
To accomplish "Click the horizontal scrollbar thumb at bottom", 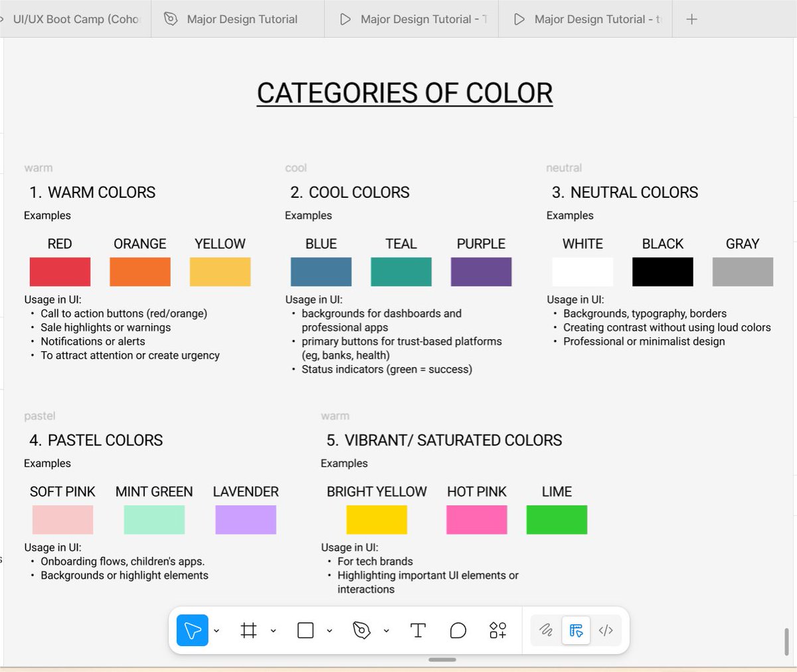I will click(442, 659).
